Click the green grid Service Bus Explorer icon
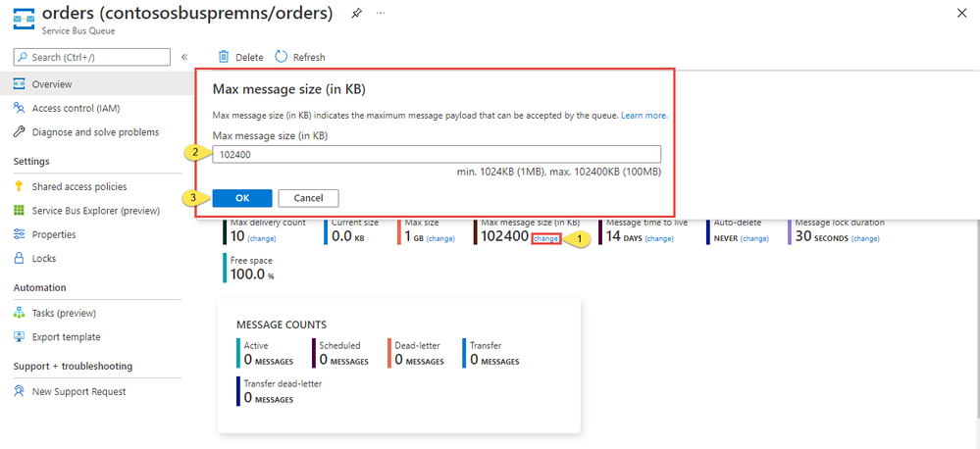The height and width of the screenshot is (449, 980). (20, 211)
